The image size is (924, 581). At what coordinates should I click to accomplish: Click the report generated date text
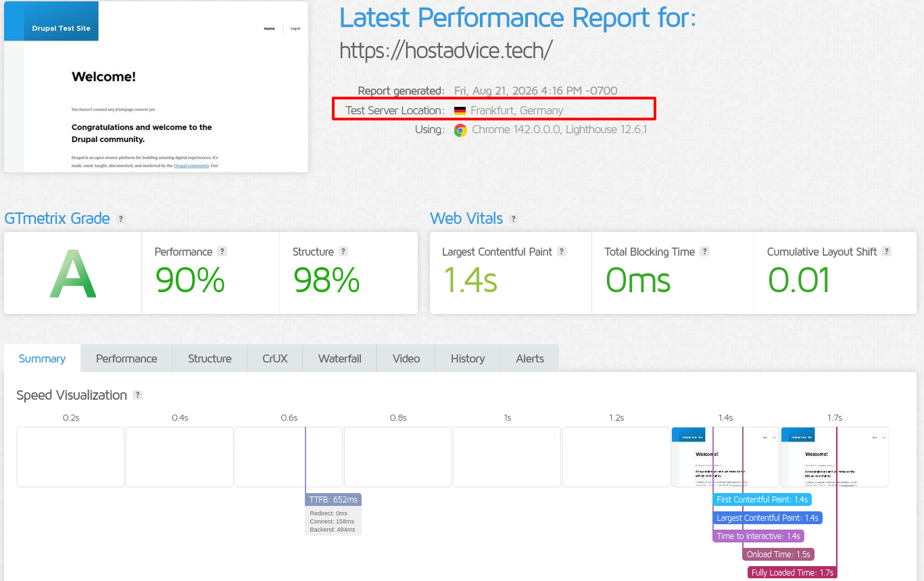pyautogui.click(x=536, y=91)
